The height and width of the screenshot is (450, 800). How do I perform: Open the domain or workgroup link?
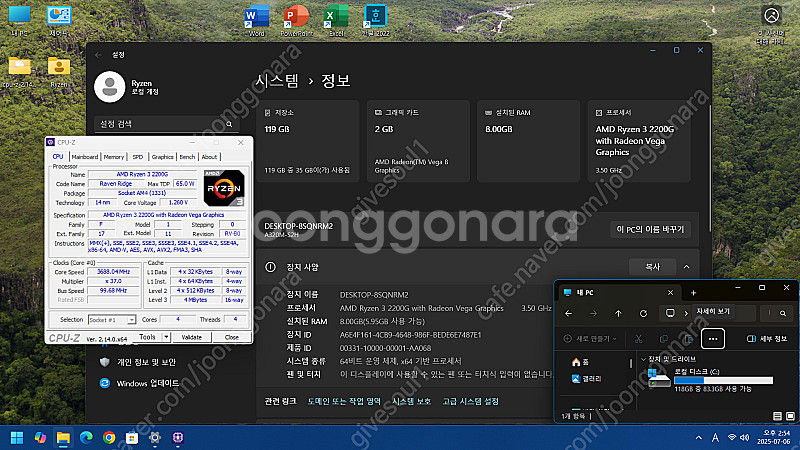(344, 402)
